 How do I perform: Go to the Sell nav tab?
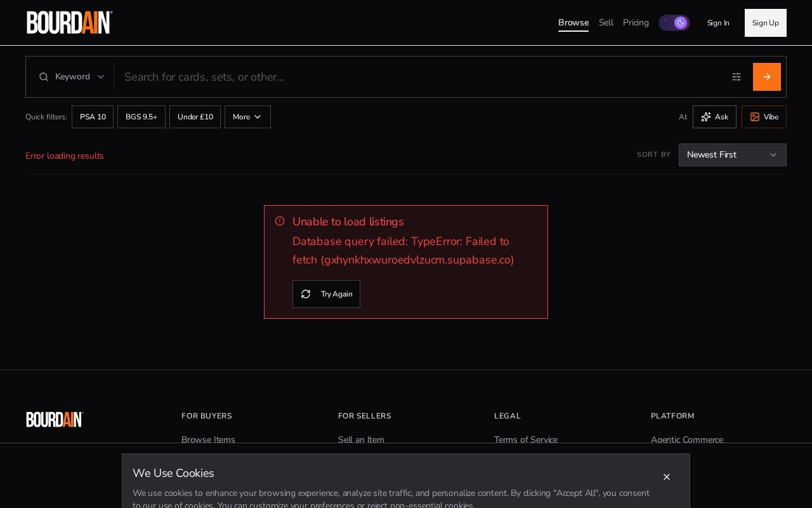point(606,23)
